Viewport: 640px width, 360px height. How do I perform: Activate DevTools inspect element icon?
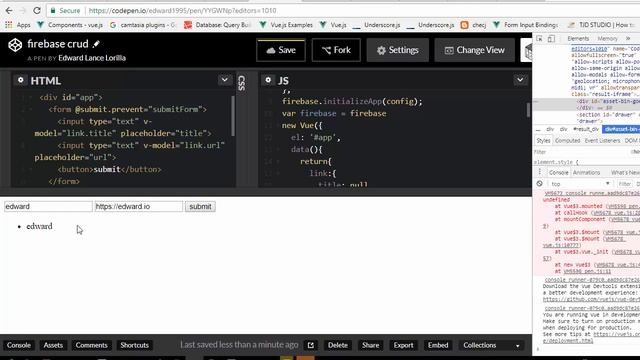540,39
